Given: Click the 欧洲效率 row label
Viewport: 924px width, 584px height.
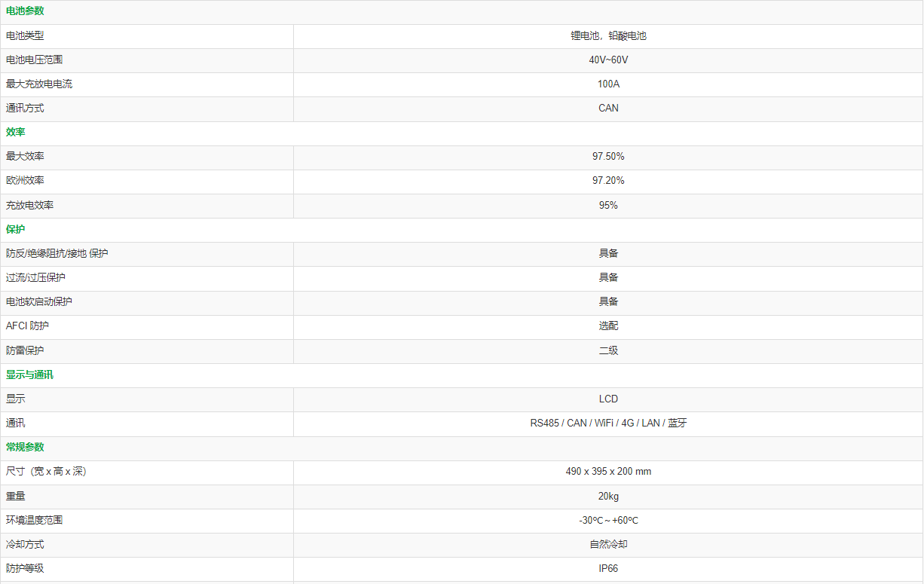Looking at the screenshot, I should pos(25,180).
